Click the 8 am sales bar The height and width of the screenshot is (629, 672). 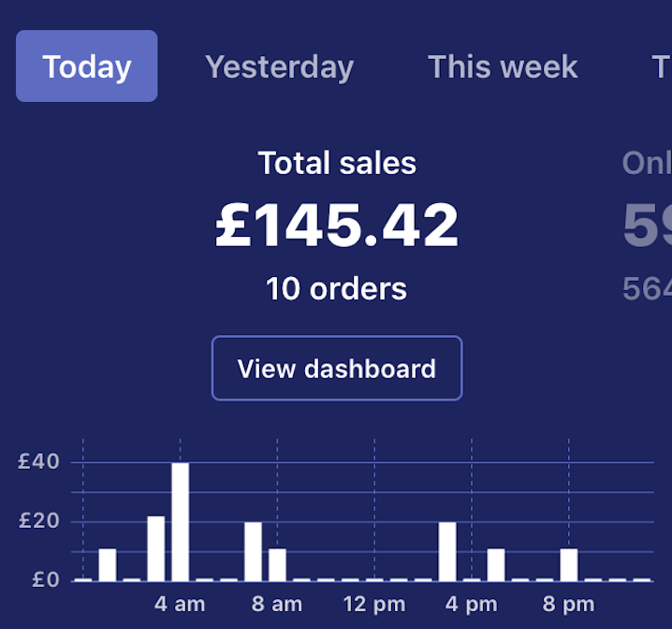click(278, 564)
